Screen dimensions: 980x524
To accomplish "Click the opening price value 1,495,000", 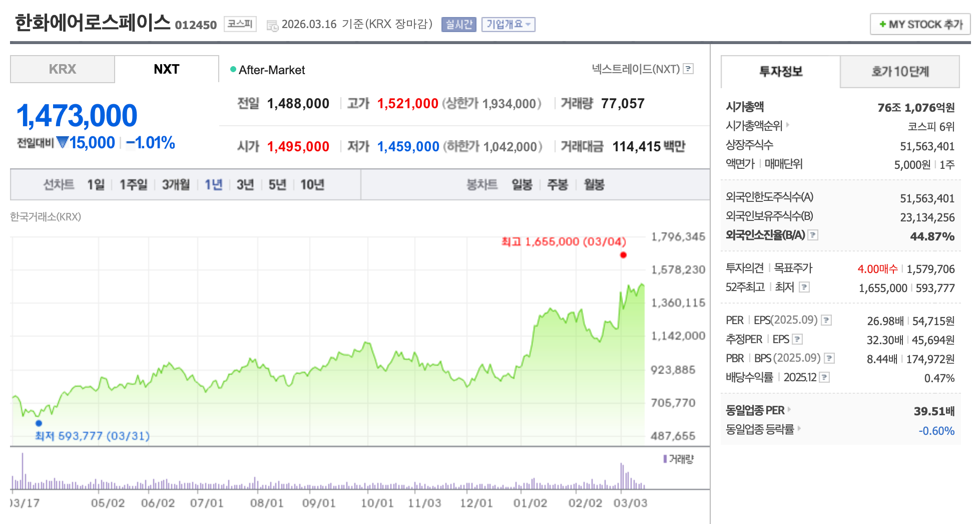I will pos(298,147).
